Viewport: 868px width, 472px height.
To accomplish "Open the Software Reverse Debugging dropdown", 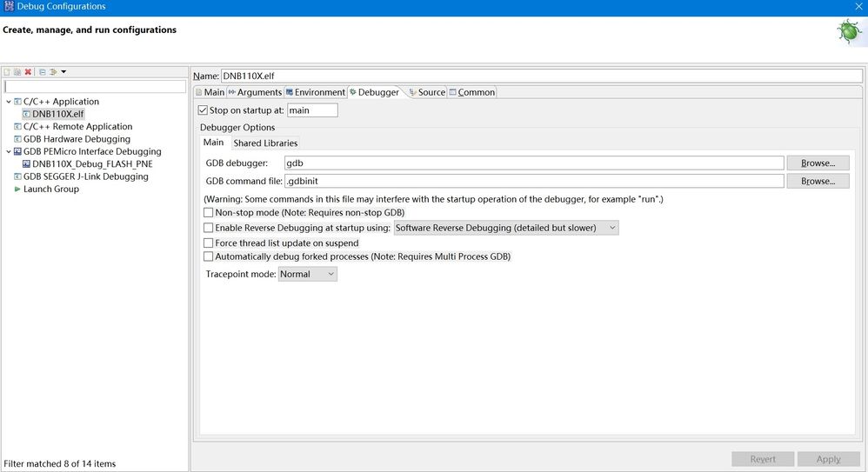I will [x=506, y=228].
